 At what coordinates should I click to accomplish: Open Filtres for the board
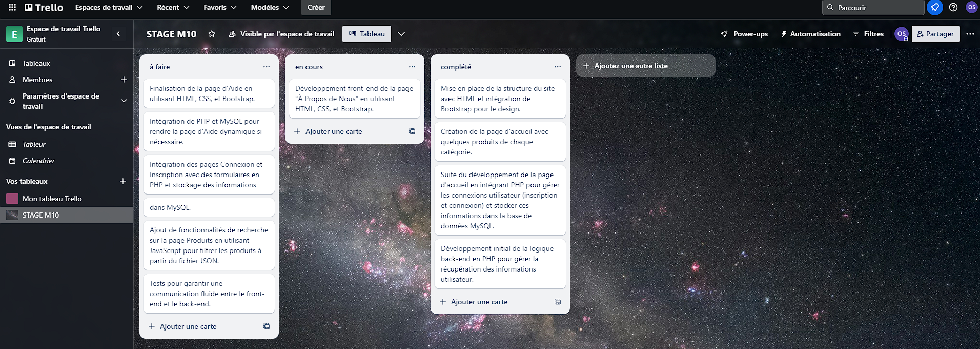pos(868,34)
